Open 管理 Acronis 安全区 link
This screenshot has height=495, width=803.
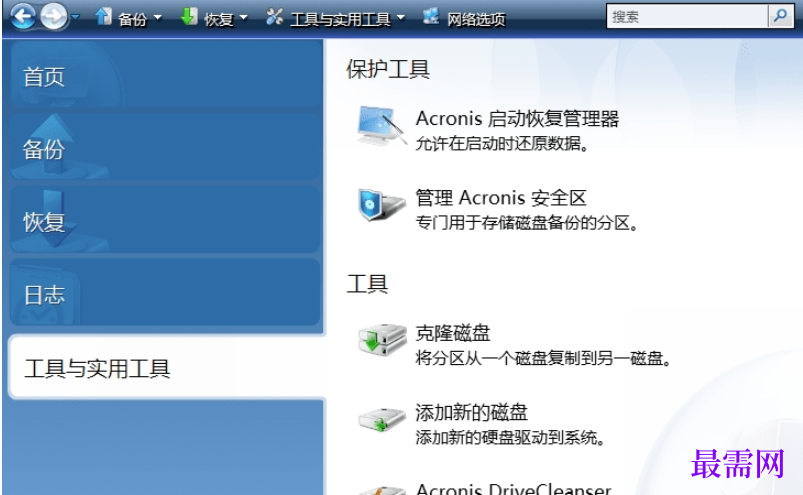(501, 198)
